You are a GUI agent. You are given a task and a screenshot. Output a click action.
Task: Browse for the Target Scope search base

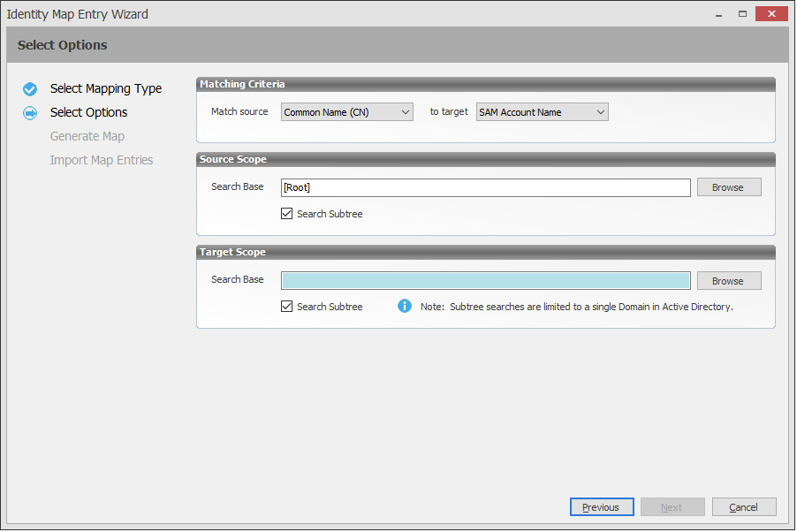(728, 281)
